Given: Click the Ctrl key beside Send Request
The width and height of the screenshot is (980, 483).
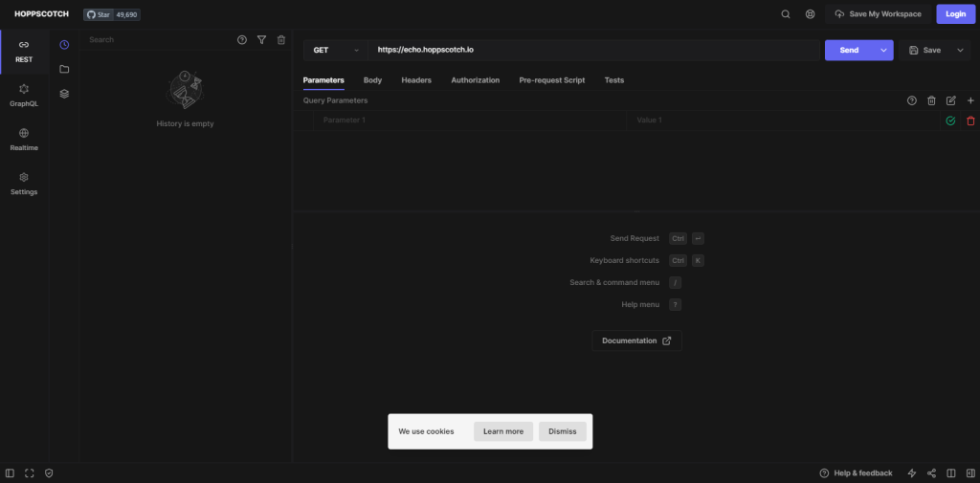Looking at the screenshot, I should click(678, 238).
